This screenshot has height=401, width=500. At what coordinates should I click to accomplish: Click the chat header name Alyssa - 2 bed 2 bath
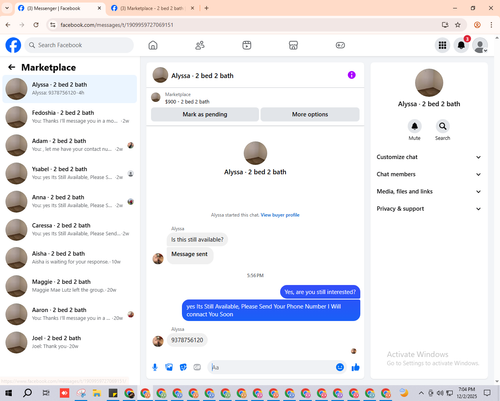click(202, 76)
